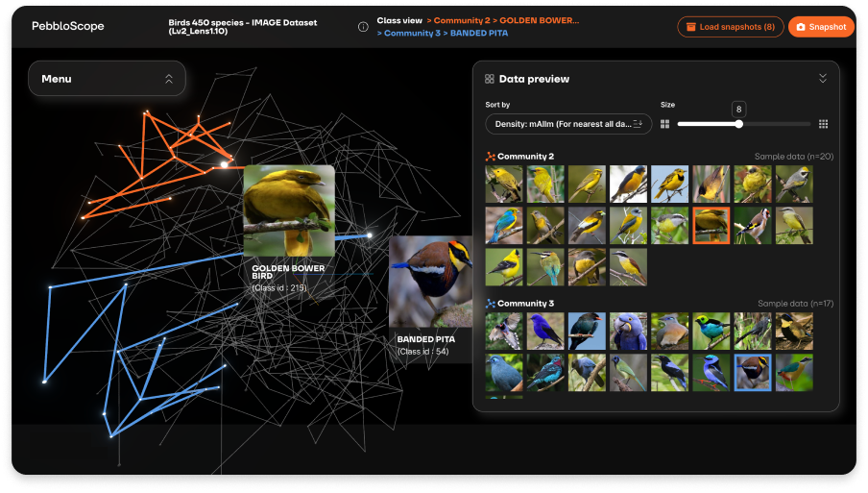Click the Community 3 blue graph icon
The image size is (868, 493).
[x=490, y=303]
